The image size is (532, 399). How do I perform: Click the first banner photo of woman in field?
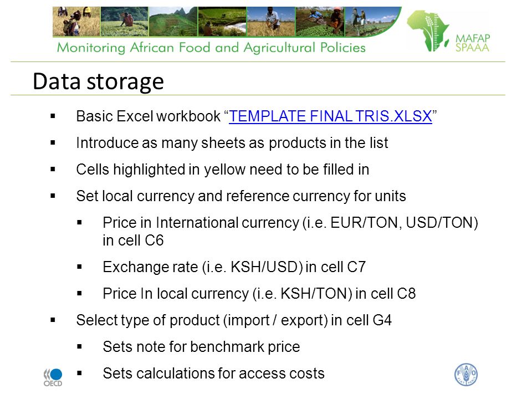[76, 22]
